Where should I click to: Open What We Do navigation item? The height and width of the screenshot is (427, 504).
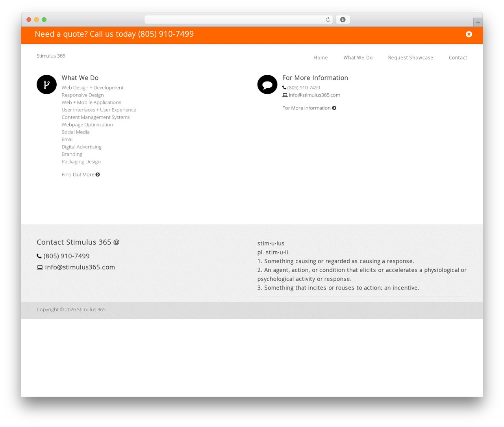[x=358, y=58]
